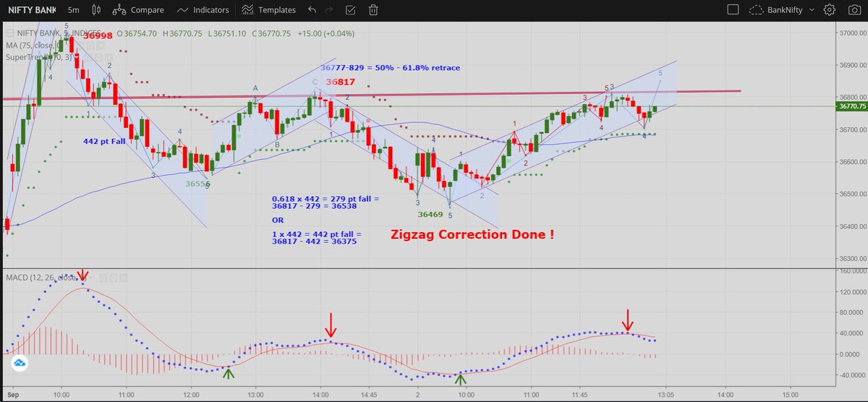The width and height of the screenshot is (868, 402).
Task: Click the cloud save layout icon
Action: [x=757, y=10]
